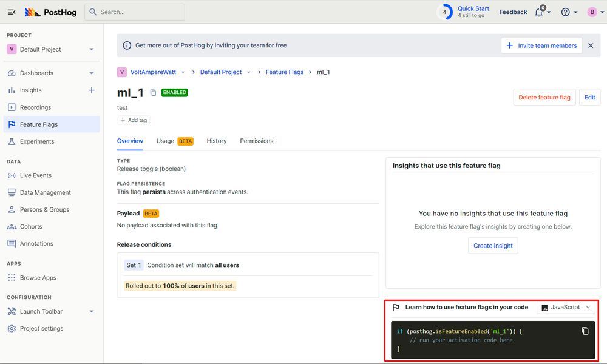
Task: Collapse the sidebar with the hamburger icon
Action: coord(12,12)
